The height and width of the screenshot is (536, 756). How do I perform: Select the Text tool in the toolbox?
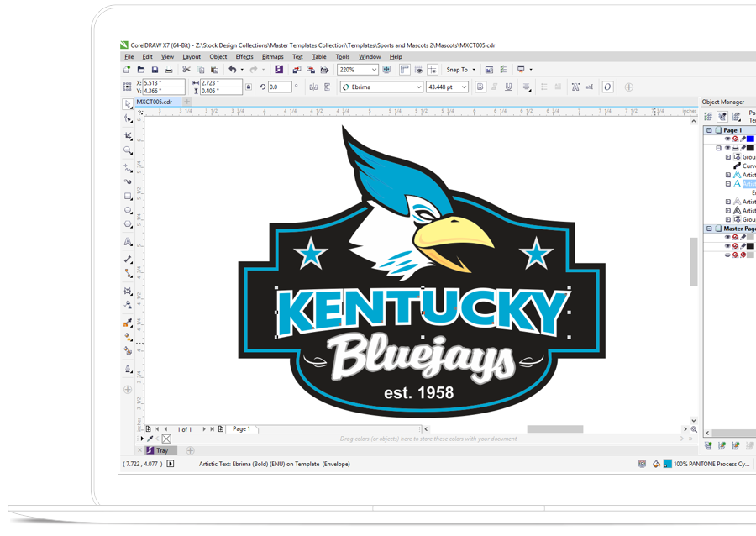[x=128, y=241]
